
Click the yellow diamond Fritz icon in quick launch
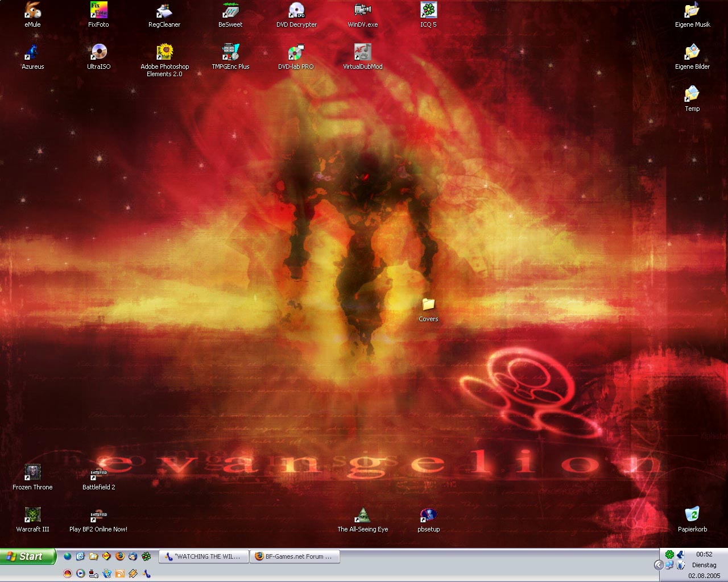[106, 556]
